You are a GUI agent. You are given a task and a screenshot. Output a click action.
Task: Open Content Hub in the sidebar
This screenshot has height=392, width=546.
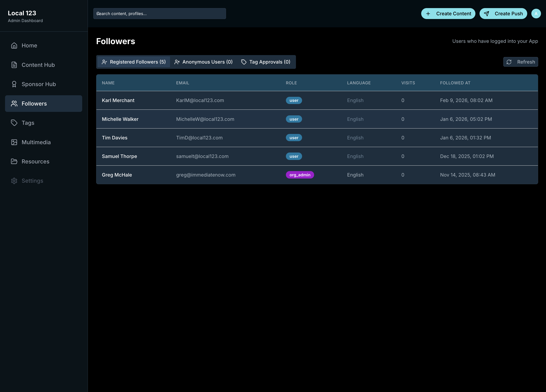point(43,65)
